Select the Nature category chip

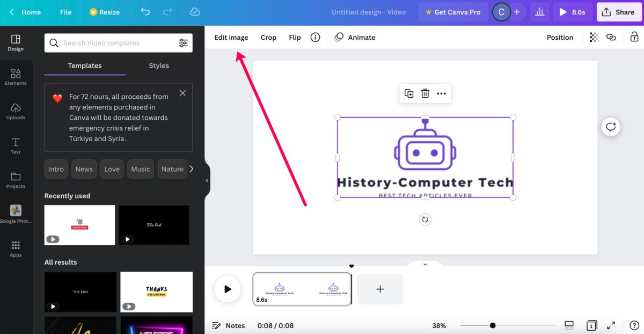(172, 169)
